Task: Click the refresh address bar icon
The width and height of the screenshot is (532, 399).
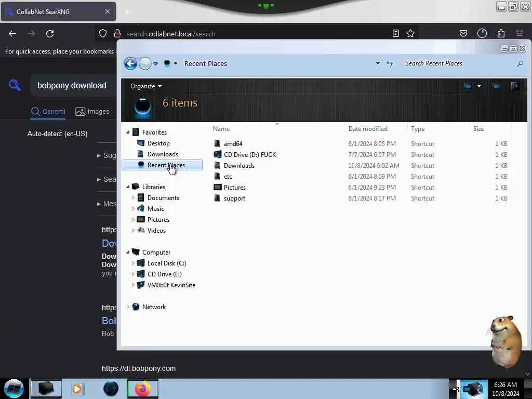Action: click(x=390, y=63)
